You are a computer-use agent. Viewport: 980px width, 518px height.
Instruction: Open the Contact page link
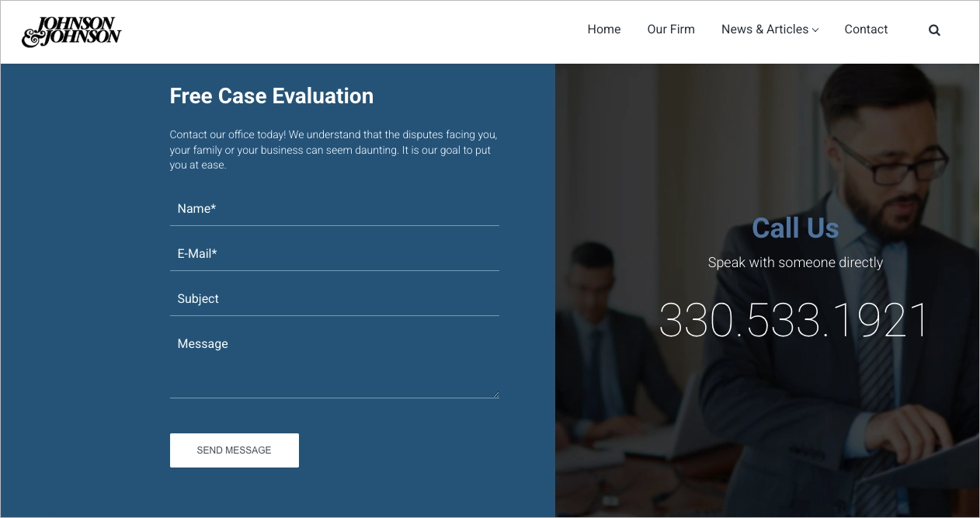[866, 30]
